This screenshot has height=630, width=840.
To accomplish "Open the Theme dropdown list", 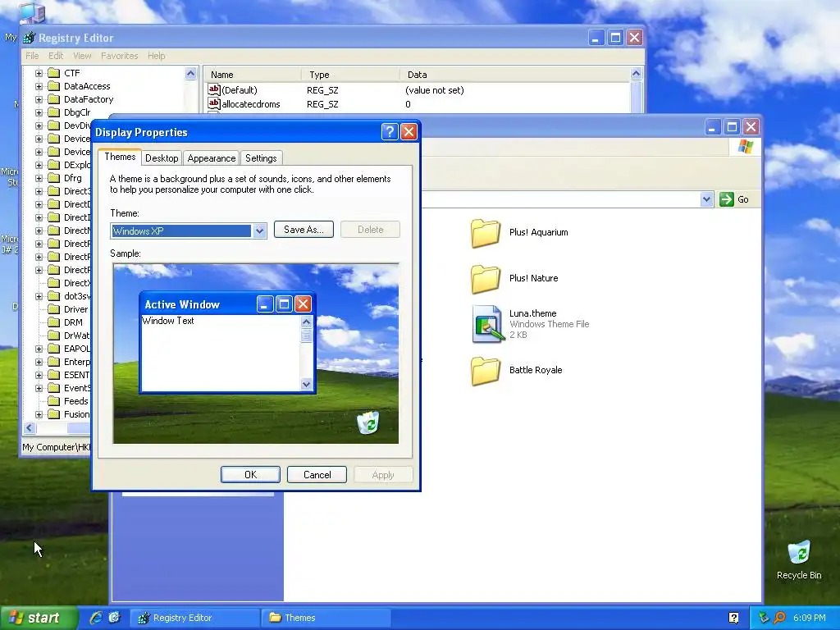I will [259, 231].
